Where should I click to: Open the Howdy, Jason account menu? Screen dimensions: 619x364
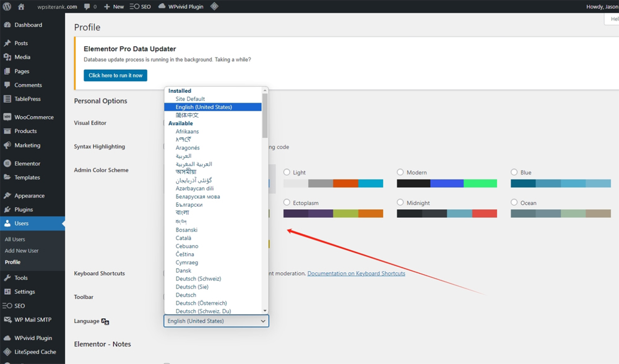pyautogui.click(x=602, y=7)
